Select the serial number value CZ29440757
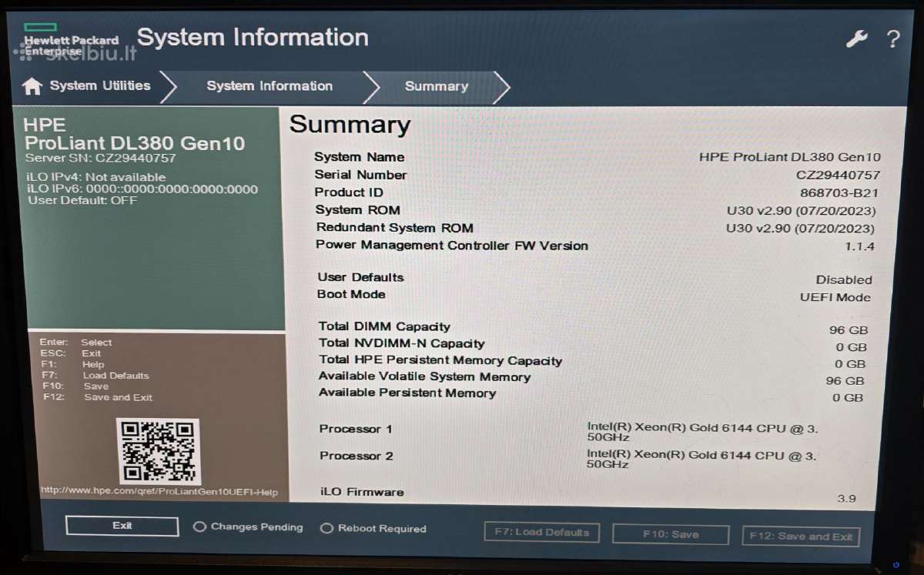Screen dimensions: 924x575 click(x=838, y=175)
